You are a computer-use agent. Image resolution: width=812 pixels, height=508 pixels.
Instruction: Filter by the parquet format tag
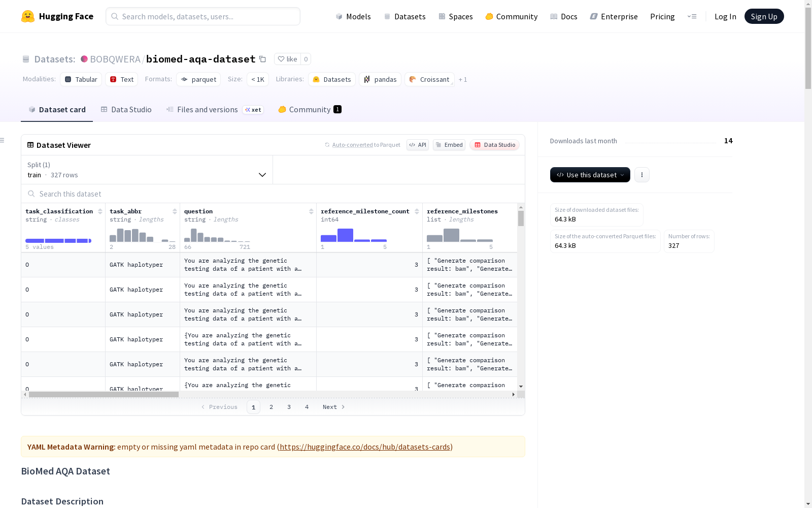(198, 79)
